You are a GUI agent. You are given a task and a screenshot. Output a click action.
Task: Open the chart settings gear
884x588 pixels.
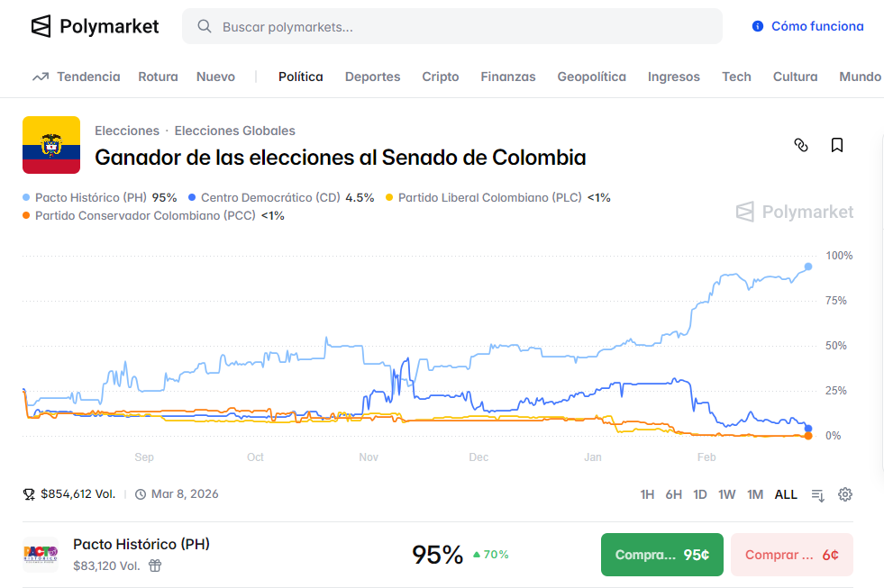click(x=845, y=494)
